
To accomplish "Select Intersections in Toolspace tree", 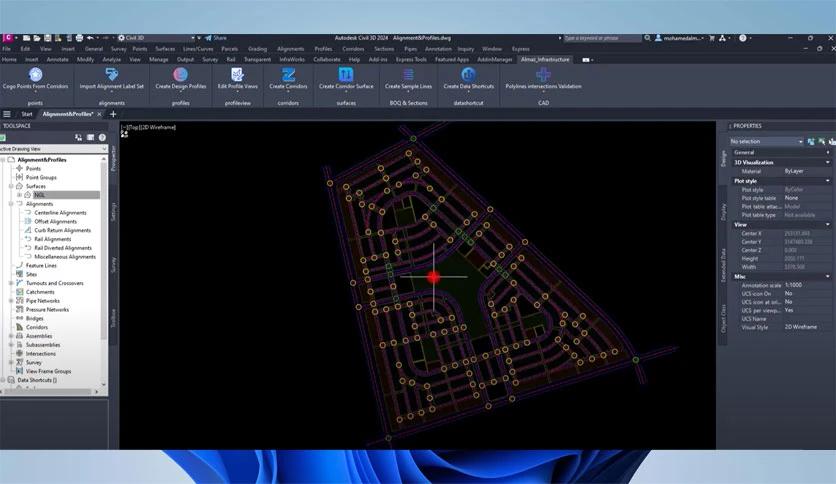I will pyautogui.click(x=41, y=353).
